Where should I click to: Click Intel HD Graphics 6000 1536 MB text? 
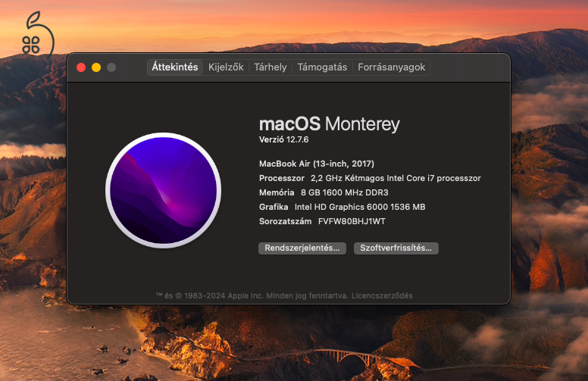click(360, 207)
